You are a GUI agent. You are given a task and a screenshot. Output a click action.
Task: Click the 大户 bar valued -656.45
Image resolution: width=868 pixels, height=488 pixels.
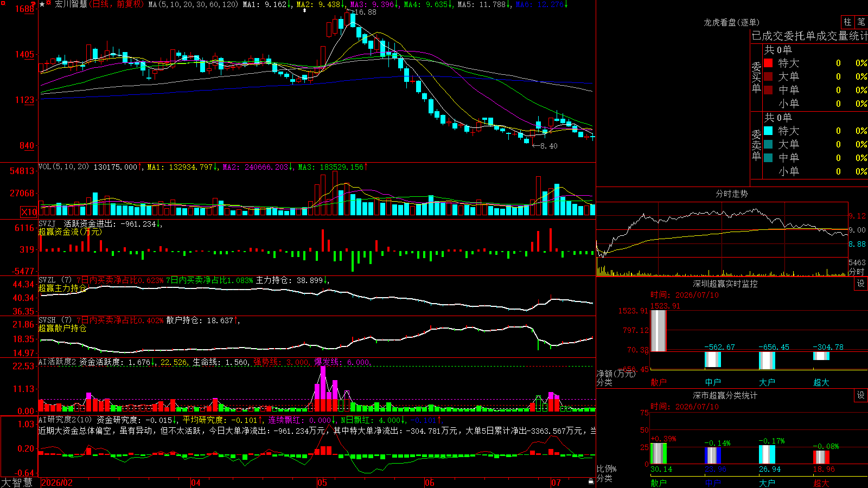[x=767, y=360]
